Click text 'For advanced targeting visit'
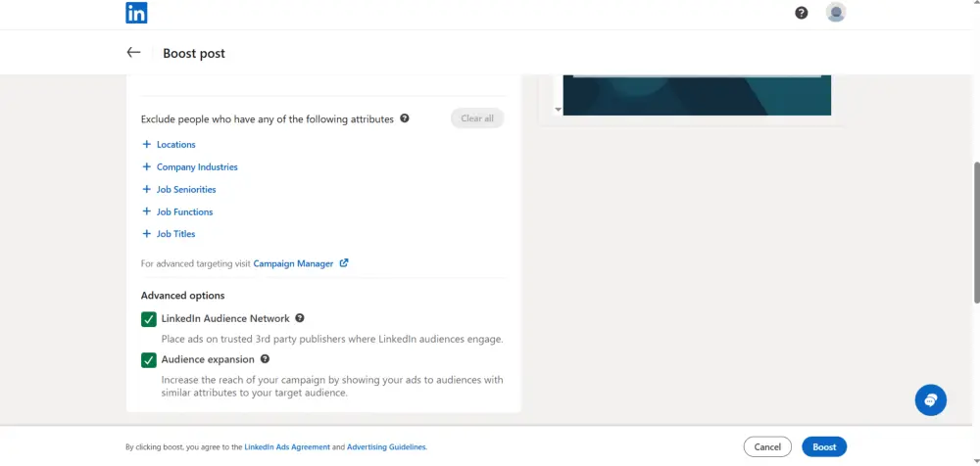Screen dimensions: 980x466 click(x=196, y=263)
